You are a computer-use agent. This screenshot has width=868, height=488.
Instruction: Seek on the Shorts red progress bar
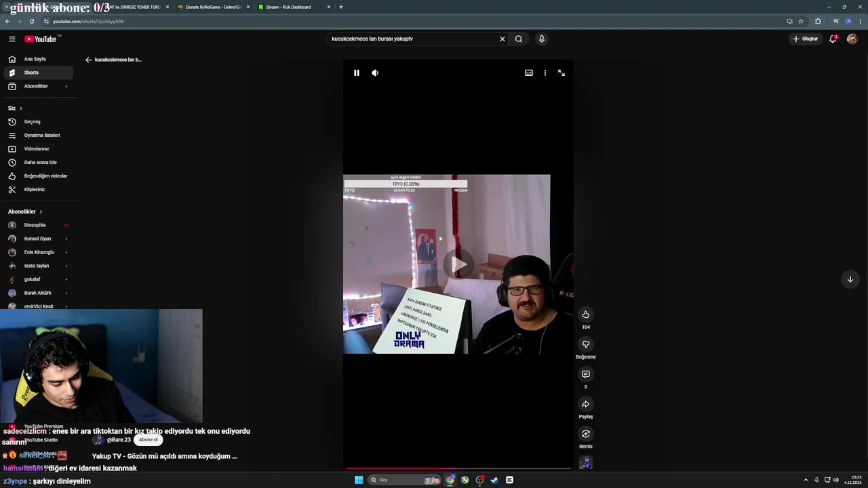click(x=458, y=468)
